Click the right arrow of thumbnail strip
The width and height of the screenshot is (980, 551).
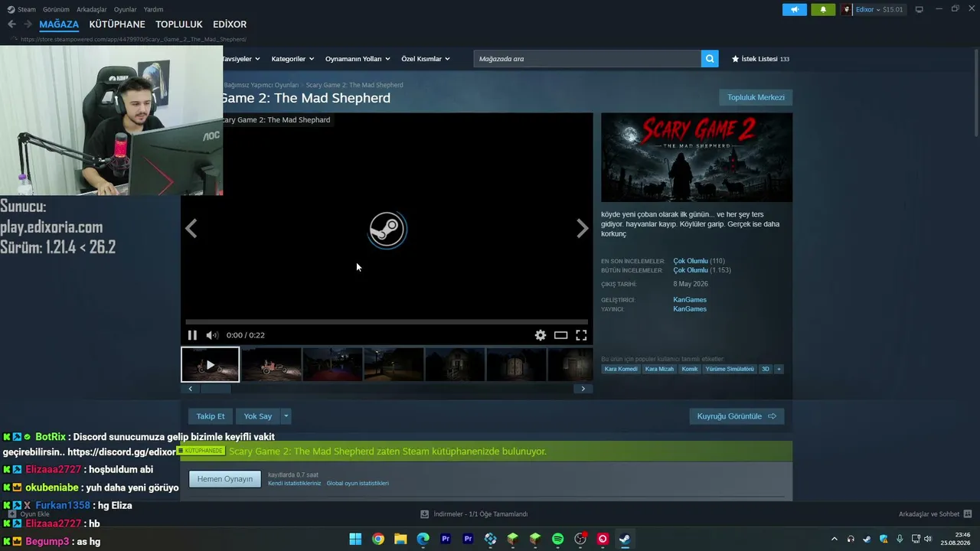pyautogui.click(x=583, y=389)
